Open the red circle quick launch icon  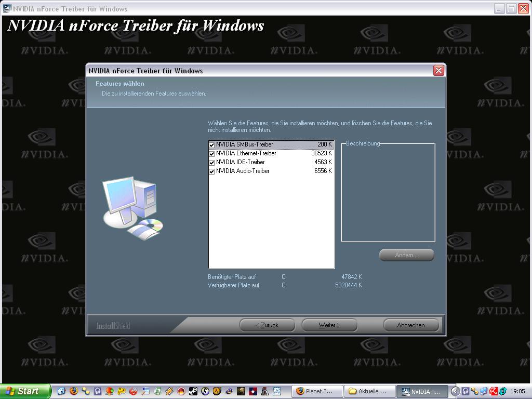click(x=181, y=391)
